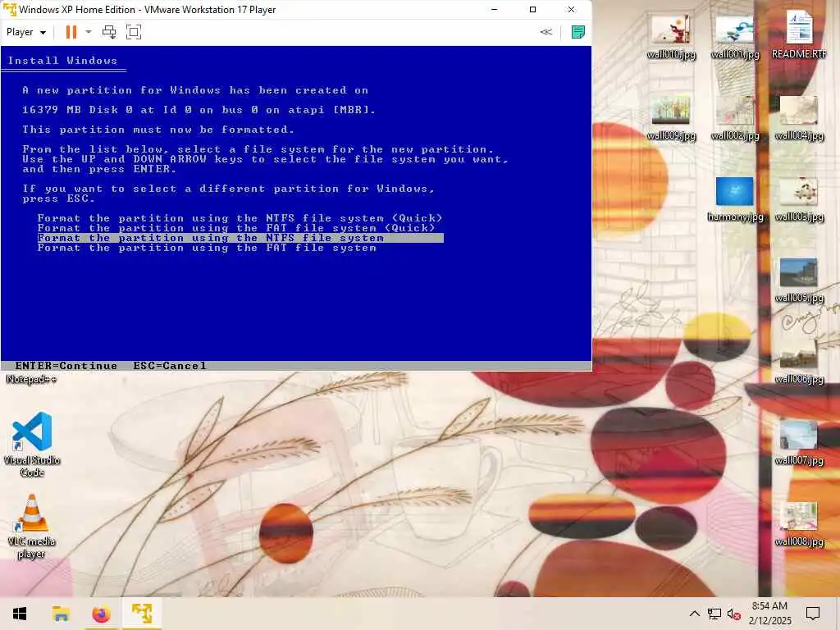This screenshot has height=630, width=840.
Task: Click the muted volume tray icon
Action: [x=733, y=614]
